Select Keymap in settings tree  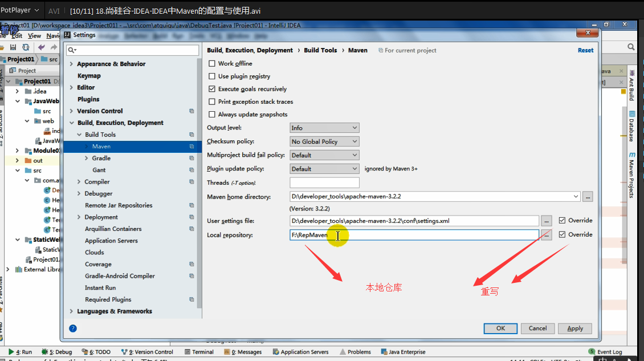[x=89, y=76]
